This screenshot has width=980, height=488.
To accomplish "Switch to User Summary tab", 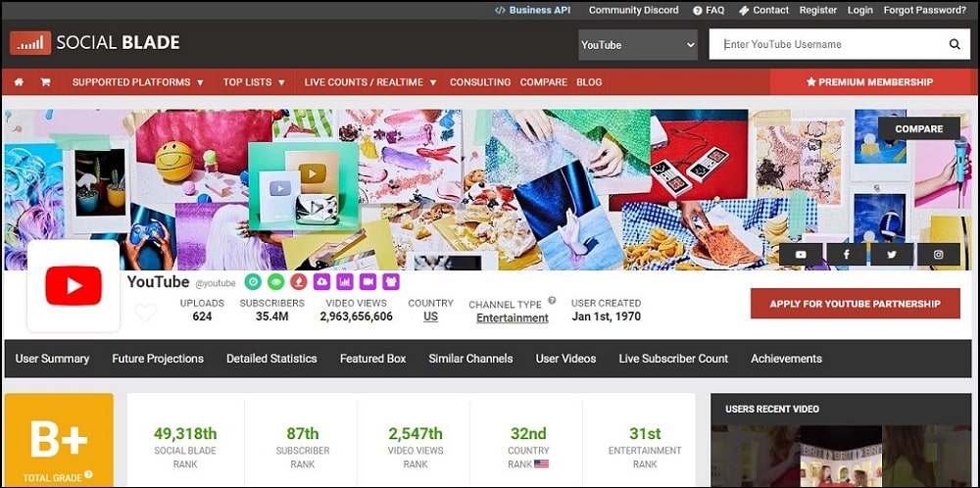I will tap(53, 359).
